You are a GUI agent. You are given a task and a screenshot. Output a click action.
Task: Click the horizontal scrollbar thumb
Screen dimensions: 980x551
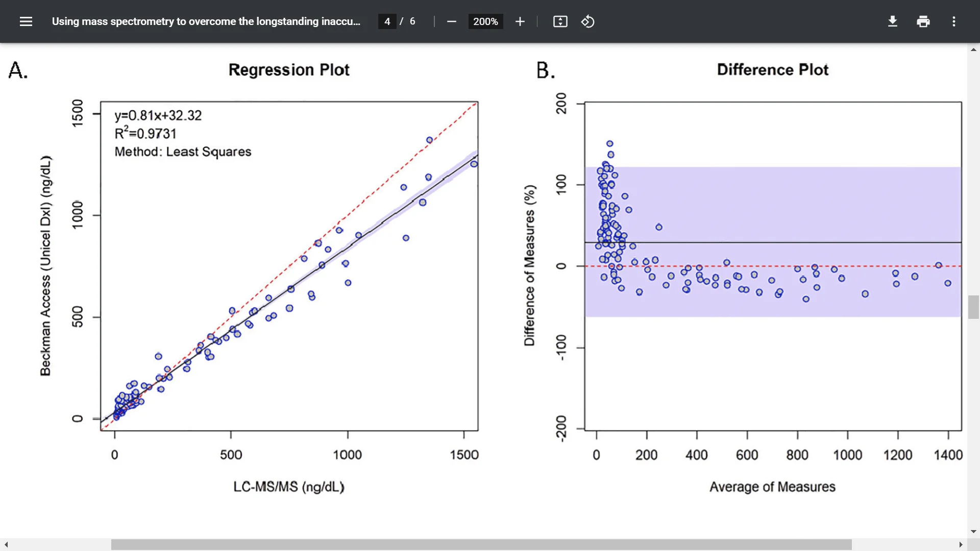coord(481,544)
